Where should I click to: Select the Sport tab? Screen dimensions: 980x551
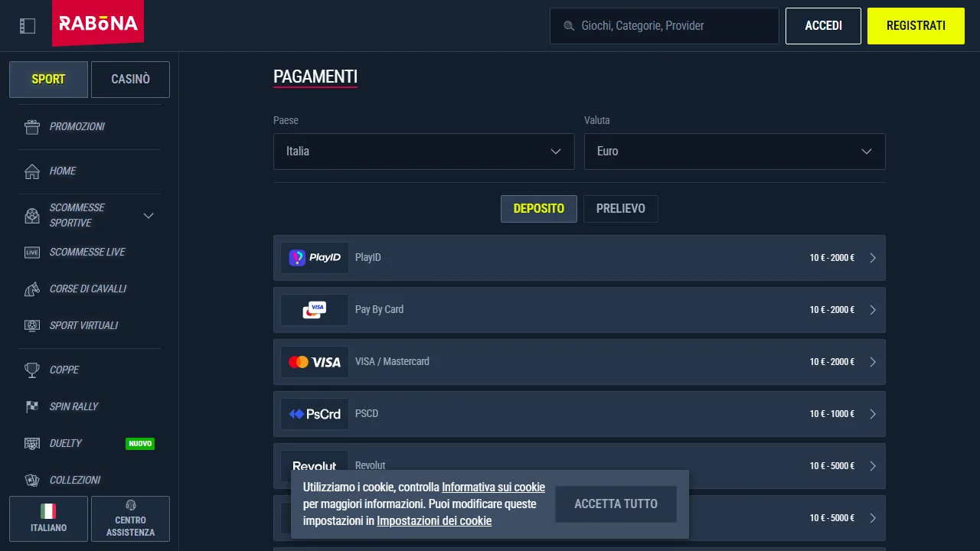(48, 80)
